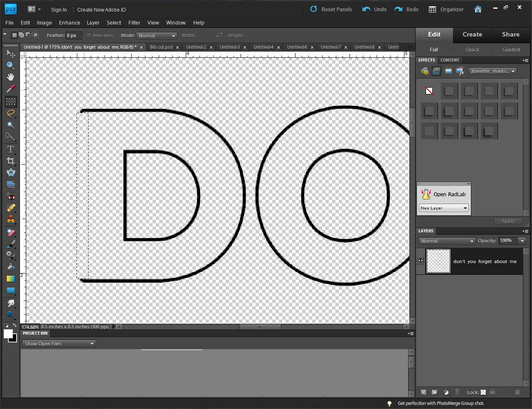Open the arrange documents layout dropdown

click(x=34, y=9)
